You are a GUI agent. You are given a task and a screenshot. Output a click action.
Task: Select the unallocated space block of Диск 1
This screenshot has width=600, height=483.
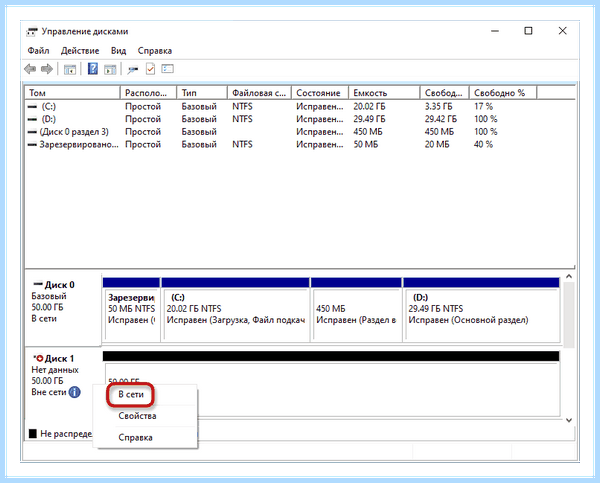[x=331, y=383]
